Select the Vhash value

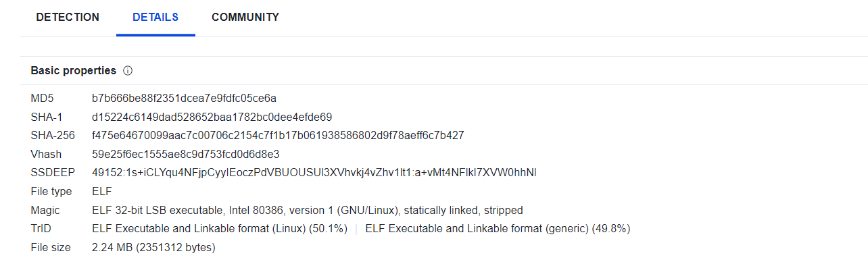click(x=186, y=155)
